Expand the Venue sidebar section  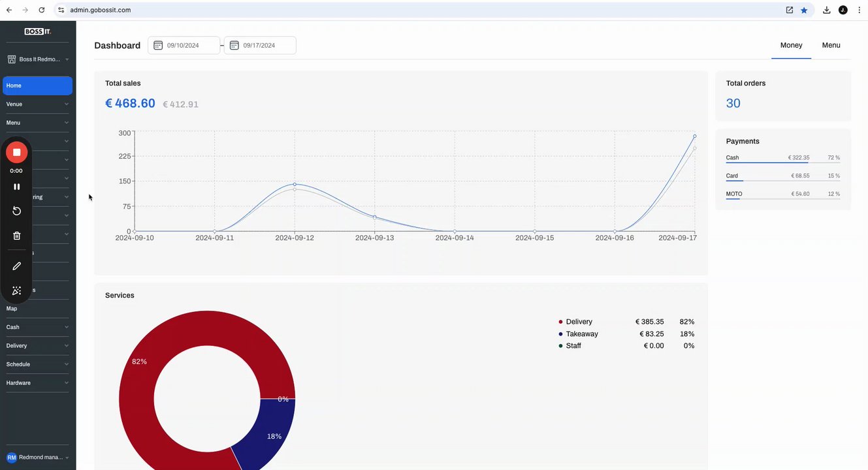(x=37, y=104)
